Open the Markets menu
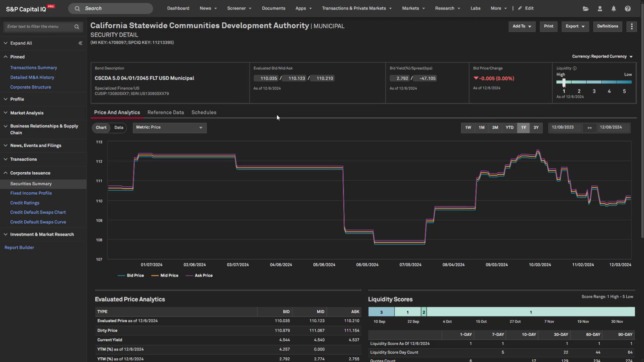This screenshot has height=362, width=644. click(x=413, y=8)
